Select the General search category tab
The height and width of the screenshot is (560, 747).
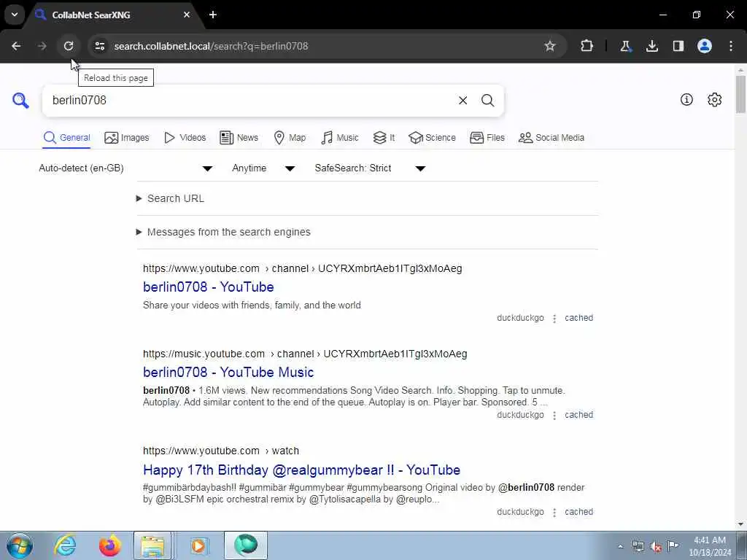coord(66,138)
